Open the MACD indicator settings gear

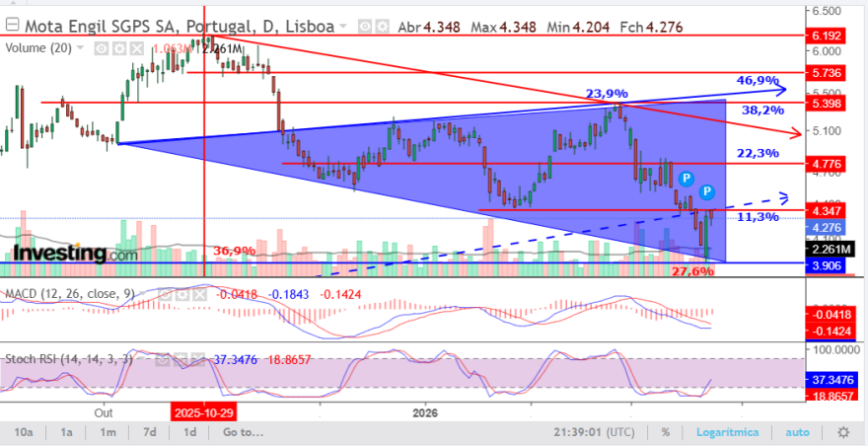tap(182, 294)
